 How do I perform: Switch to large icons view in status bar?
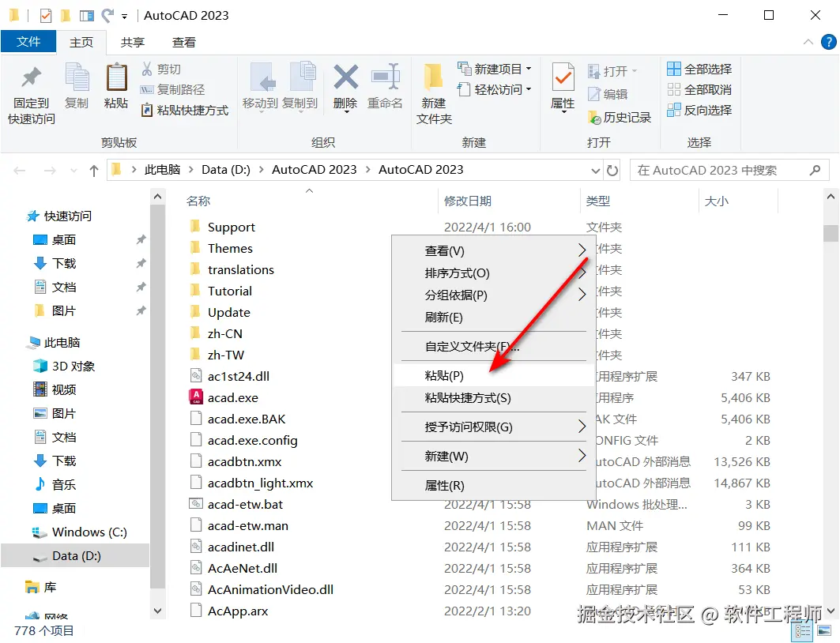pos(824,632)
